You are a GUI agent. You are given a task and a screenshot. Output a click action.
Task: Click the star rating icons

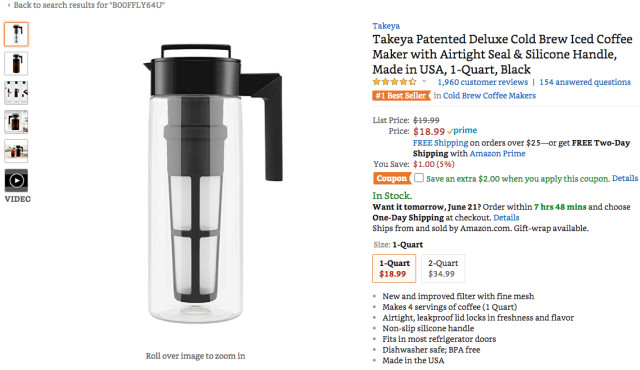tap(394, 82)
